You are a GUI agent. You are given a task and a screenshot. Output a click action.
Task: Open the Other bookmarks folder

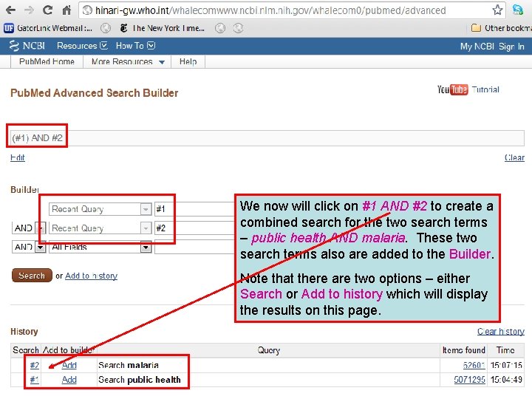point(502,28)
